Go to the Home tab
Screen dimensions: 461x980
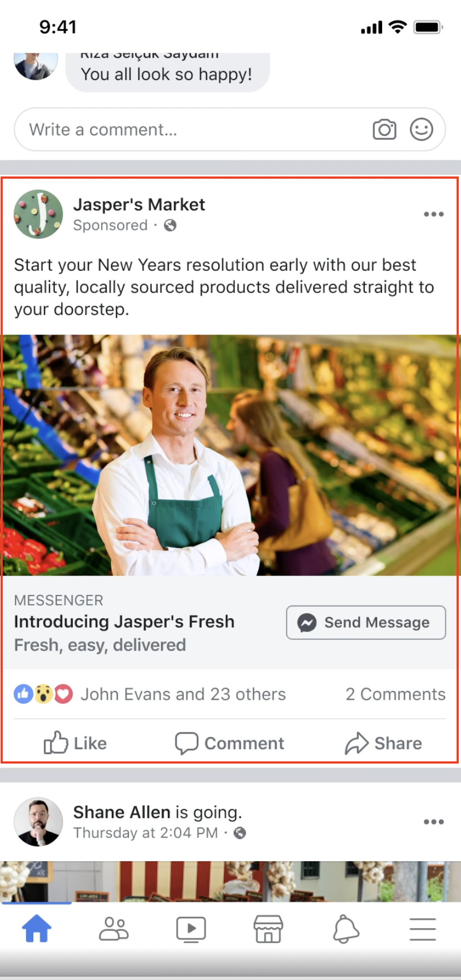coord(37,929)
